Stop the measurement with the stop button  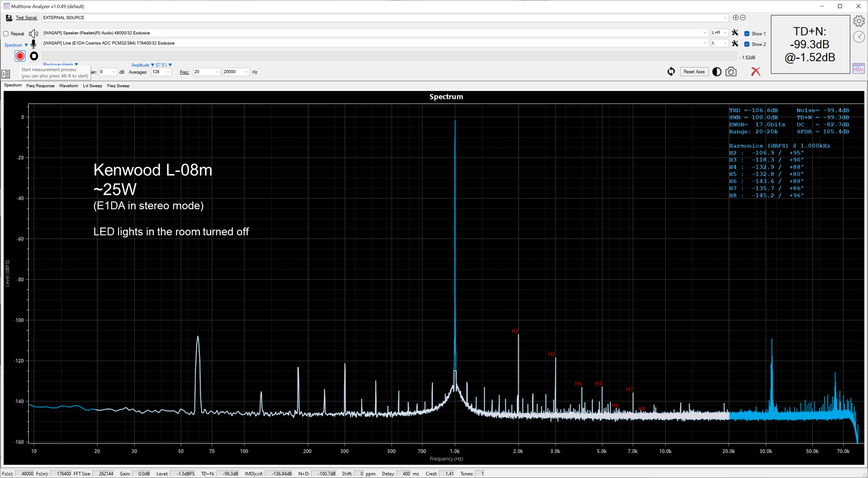click(34, 56)
